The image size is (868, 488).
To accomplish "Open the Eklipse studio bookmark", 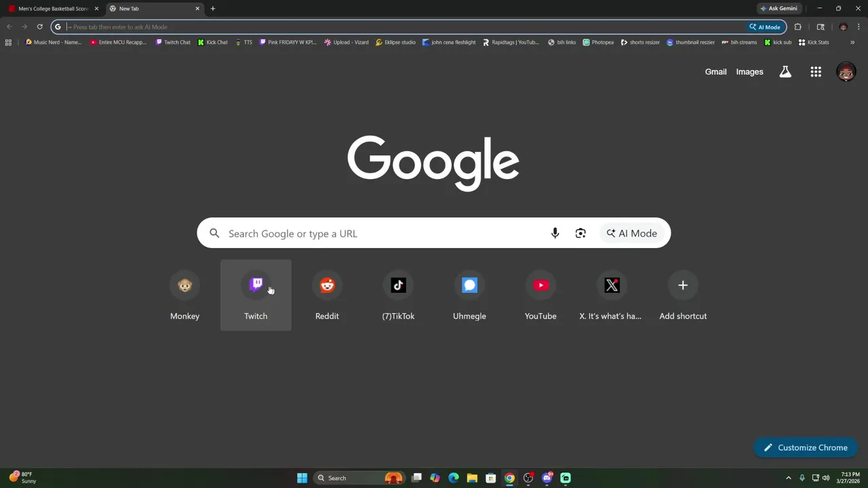I will click(x=395, y=42).
